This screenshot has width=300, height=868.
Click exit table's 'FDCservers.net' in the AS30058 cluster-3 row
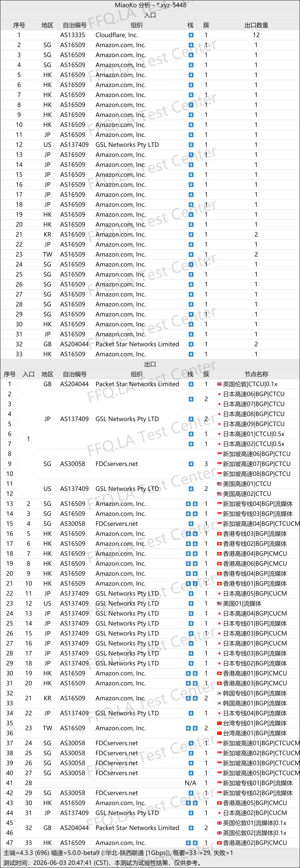click(x=116, y=464)
